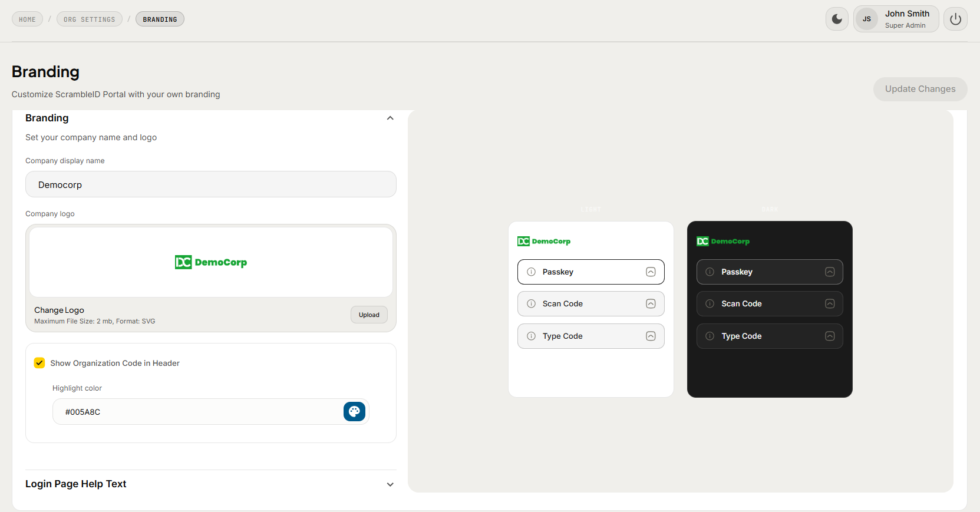The image size is (980, 512).
Task: Select the Passkey label in light preview
Action: (x=557, y=272)
